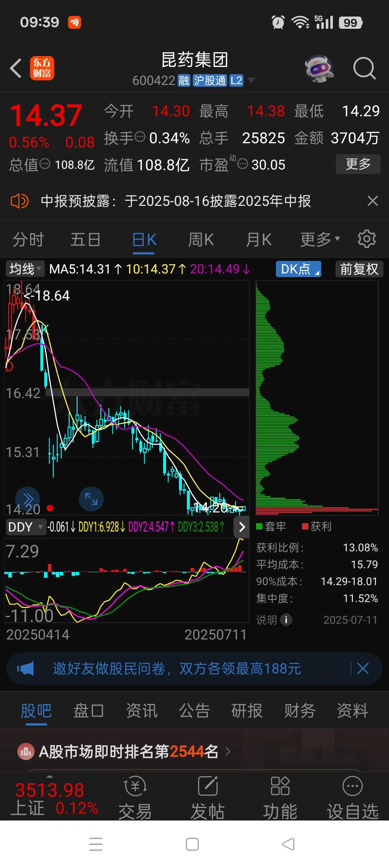Tap the DDY sub-chart area
The image size is (389, 868).
(127, 580)
